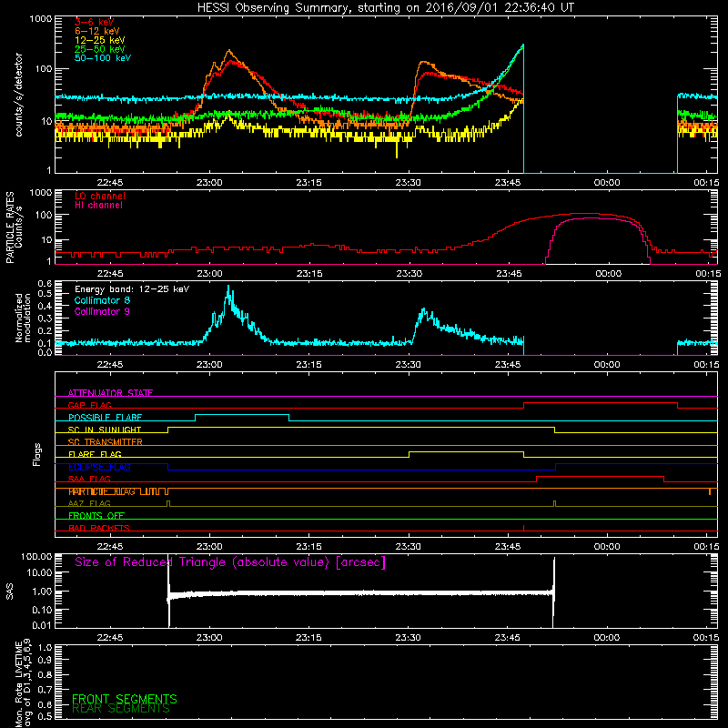Click the 'LO channel' legend text
The image size is (728, 728).
[x=100, y=196]
